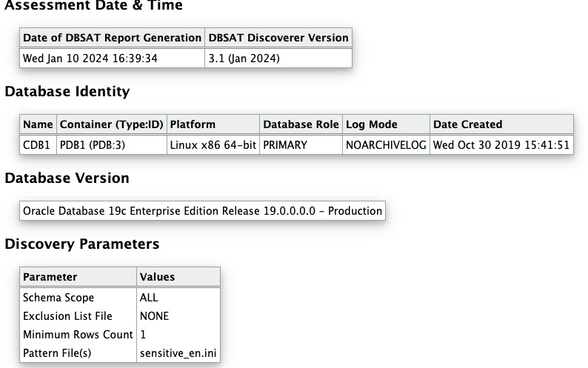Click the NOARCHIVELOG log mode value
This screenshot has height=368, width=588.
pos(386,145)
